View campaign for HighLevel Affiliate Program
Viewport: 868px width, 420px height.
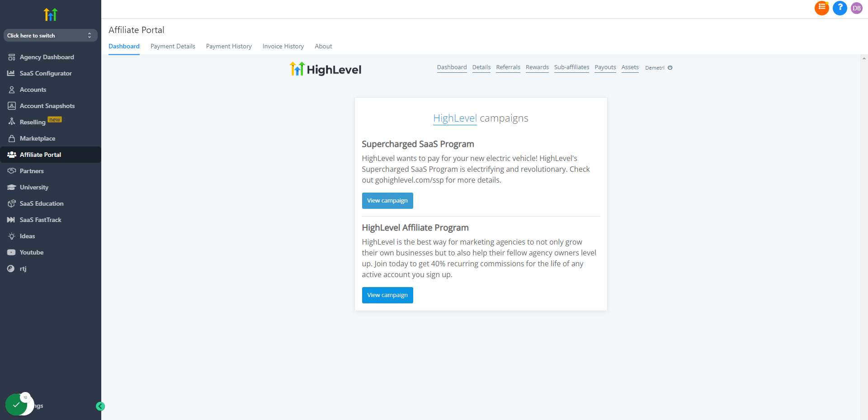pyautogui.click(x=387, y=295)
